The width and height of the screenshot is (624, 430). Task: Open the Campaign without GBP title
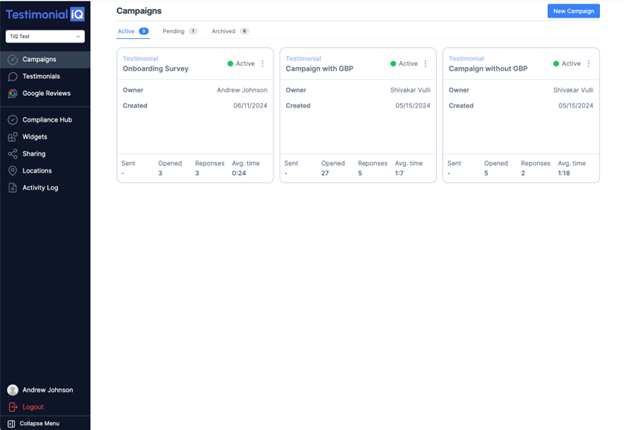tap(488, 69)
